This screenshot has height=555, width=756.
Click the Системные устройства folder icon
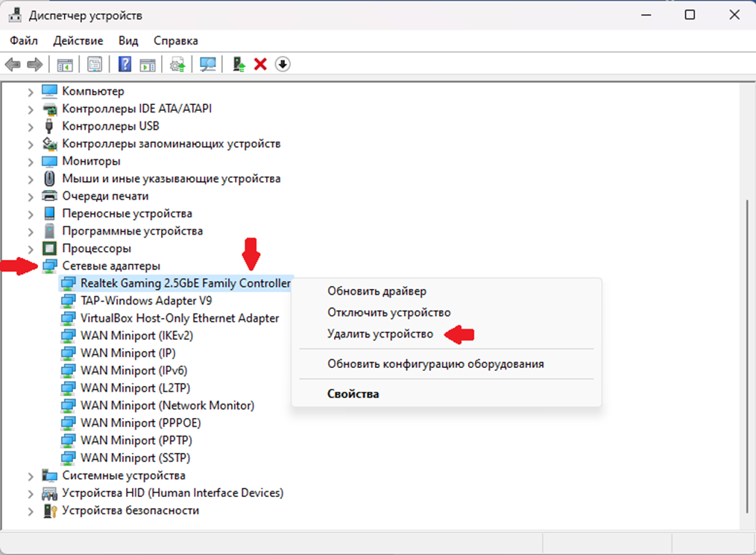tap(49, 475)
